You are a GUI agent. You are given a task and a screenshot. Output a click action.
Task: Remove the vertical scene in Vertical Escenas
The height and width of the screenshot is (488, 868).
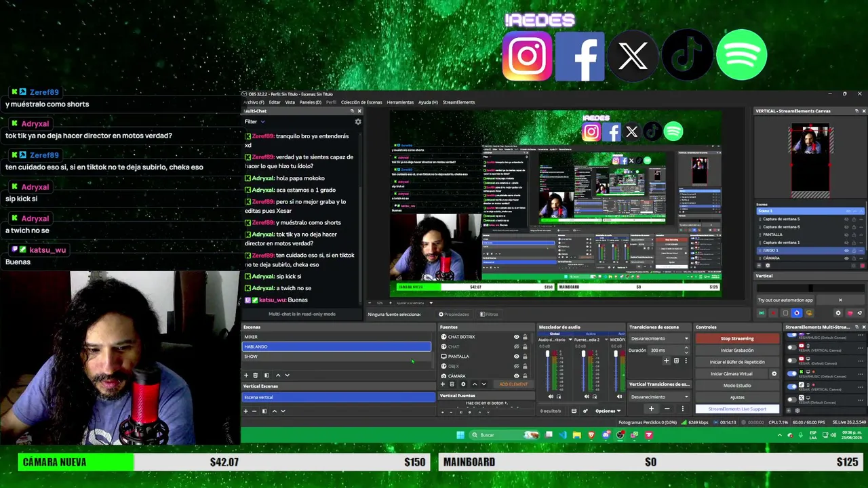254,411
